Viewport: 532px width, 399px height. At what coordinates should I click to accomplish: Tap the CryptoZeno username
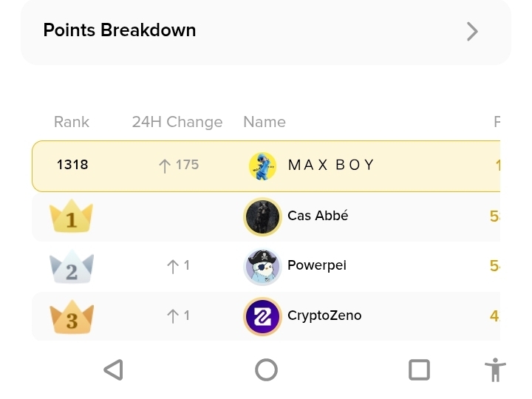(324, 316)
